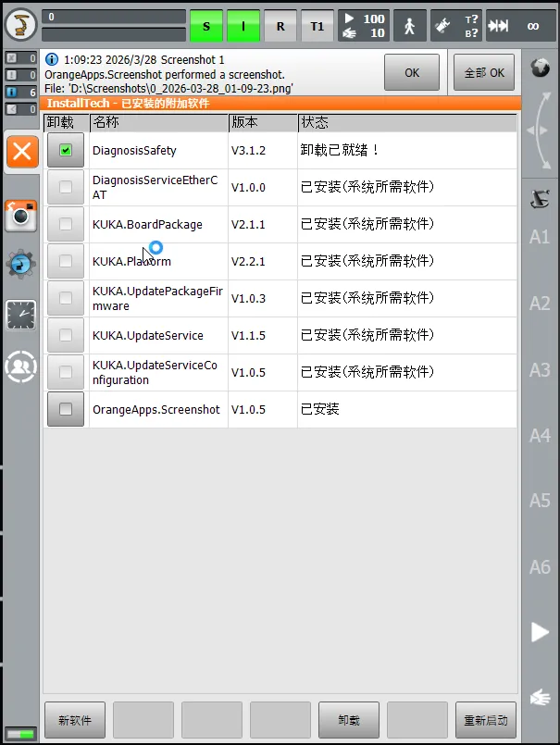Viewport: 560px width, 745px height.
Task: Click the Submit interpreter S status button
Action: [206, 26]
